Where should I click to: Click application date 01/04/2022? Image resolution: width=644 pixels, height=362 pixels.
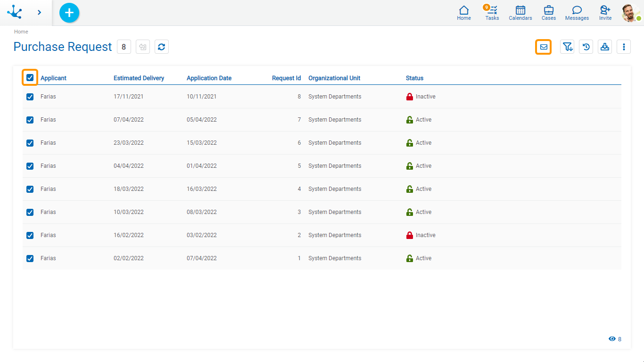coord(202,166)
